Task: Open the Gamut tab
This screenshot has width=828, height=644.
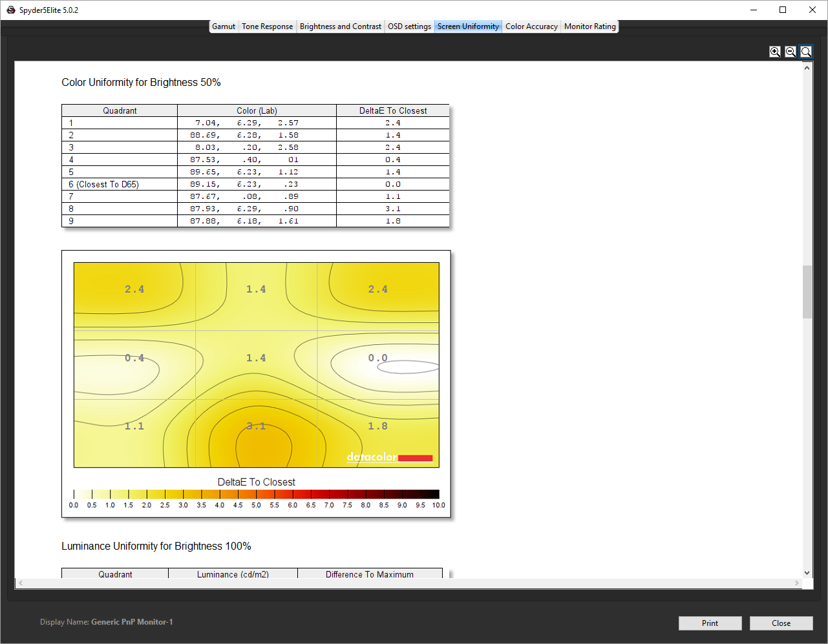Action: [x=224, y=26]
